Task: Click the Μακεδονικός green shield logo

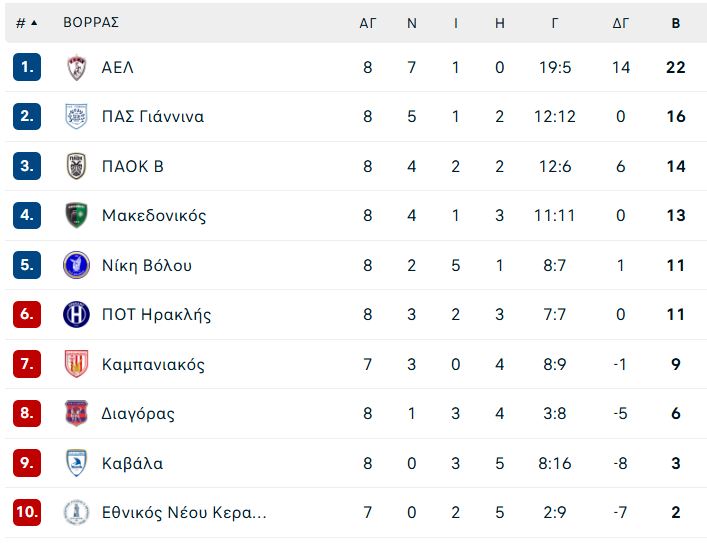Action: point(76,215)
